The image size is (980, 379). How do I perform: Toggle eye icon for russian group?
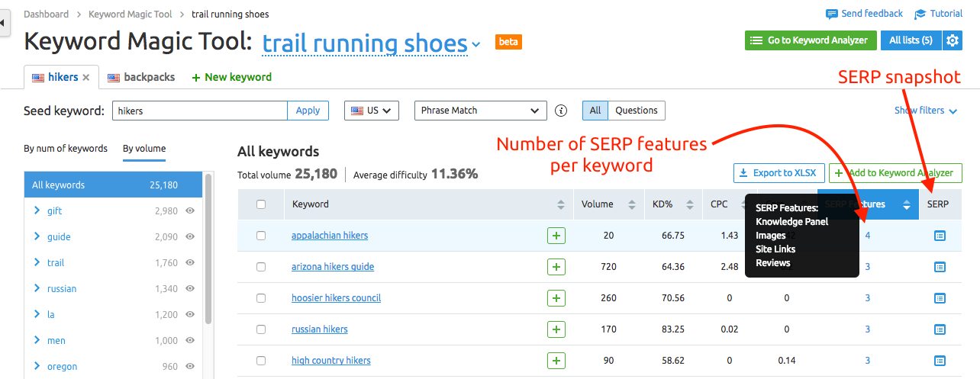[190, 289]
